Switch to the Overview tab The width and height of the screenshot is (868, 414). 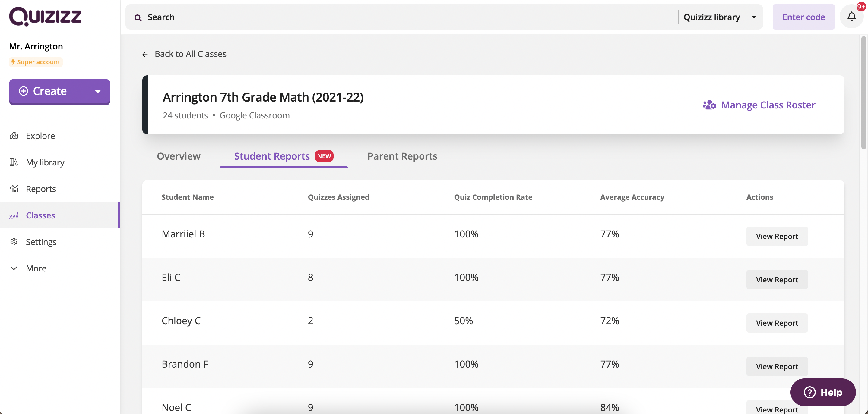(178, 156)
